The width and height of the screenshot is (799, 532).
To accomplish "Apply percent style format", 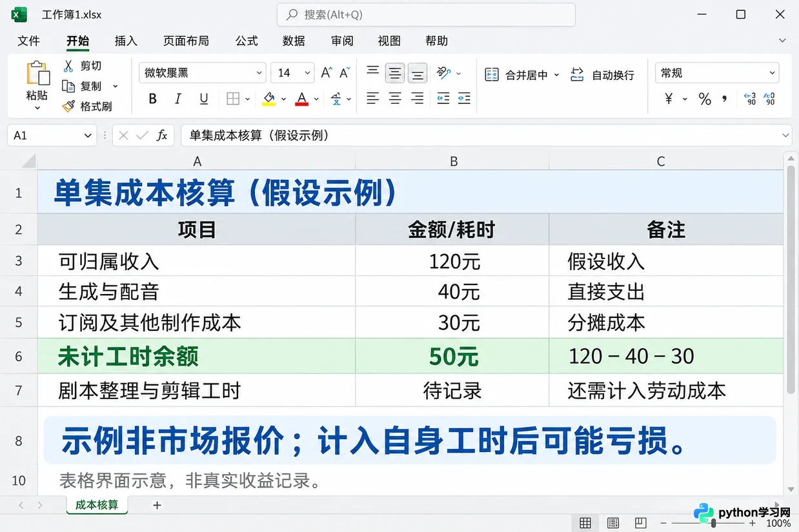I will (705, 99).
